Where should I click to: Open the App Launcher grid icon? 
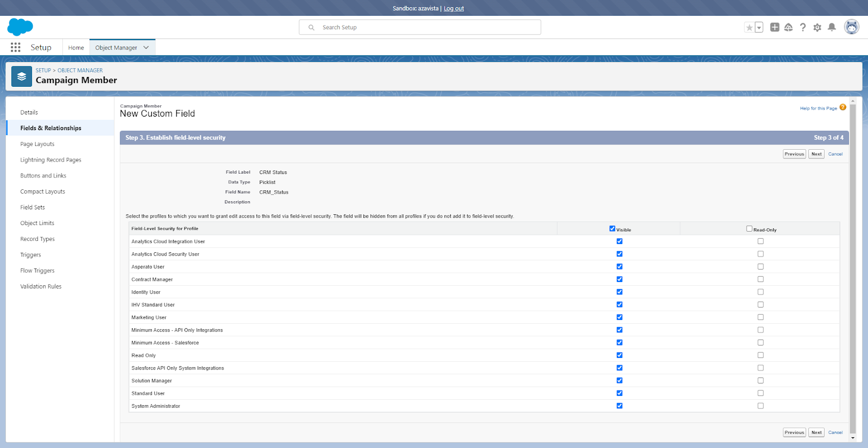(16, 47)
